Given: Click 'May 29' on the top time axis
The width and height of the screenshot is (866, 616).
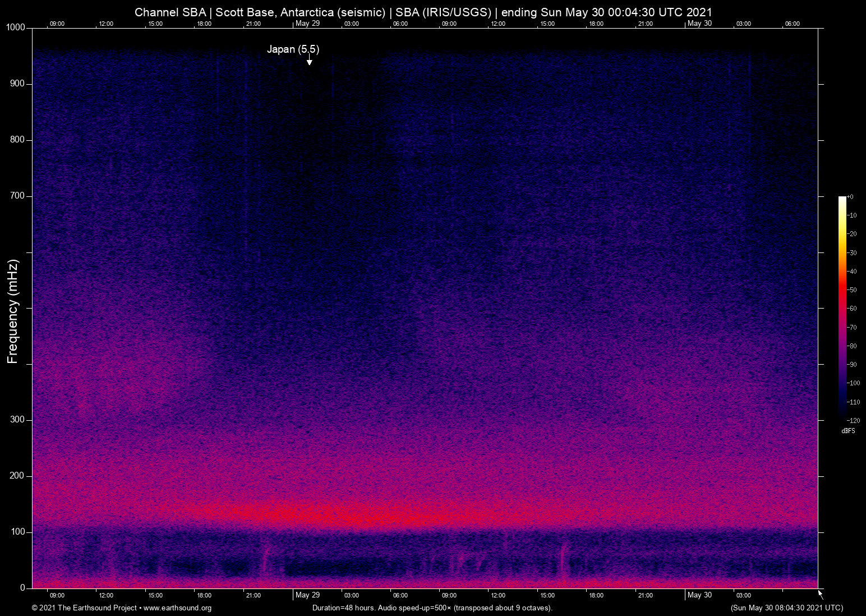Looking at the screenshot, I should click(x=307, y=24).
